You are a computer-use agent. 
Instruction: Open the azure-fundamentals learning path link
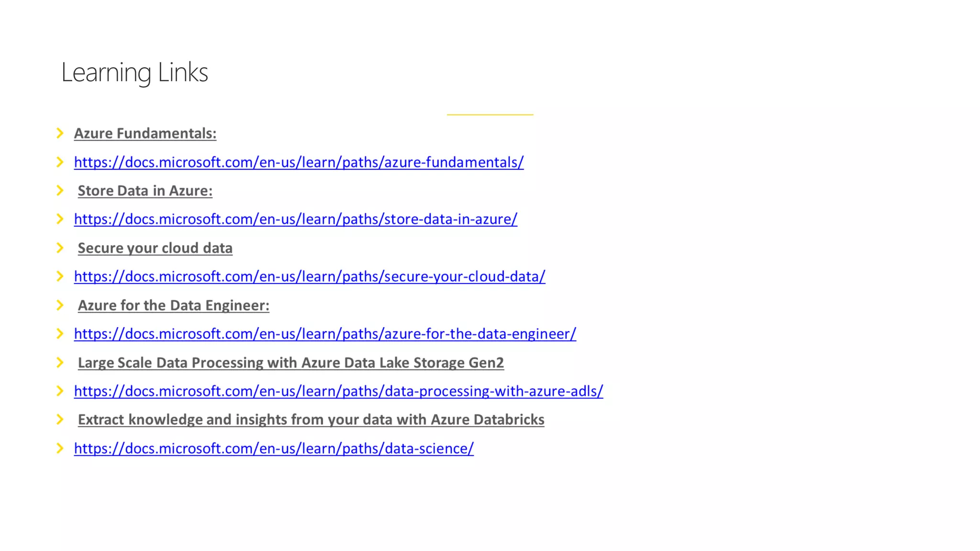coord(299,162)
